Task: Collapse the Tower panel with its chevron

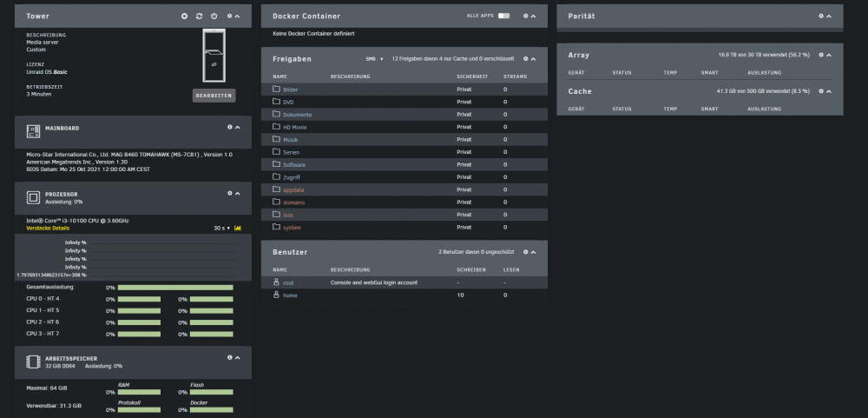Action: (x=238, y=17)
